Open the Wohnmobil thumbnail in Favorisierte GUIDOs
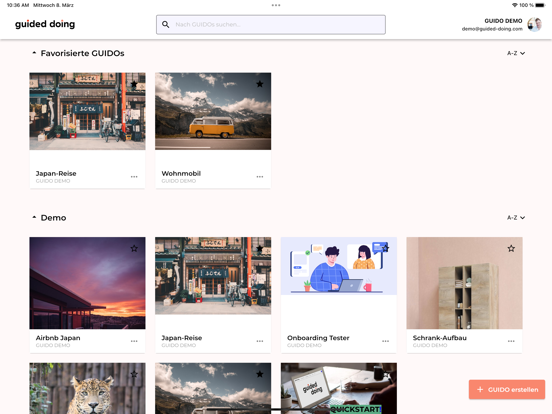The width and height of the screenshot is (552, 414). pos(213,111)
